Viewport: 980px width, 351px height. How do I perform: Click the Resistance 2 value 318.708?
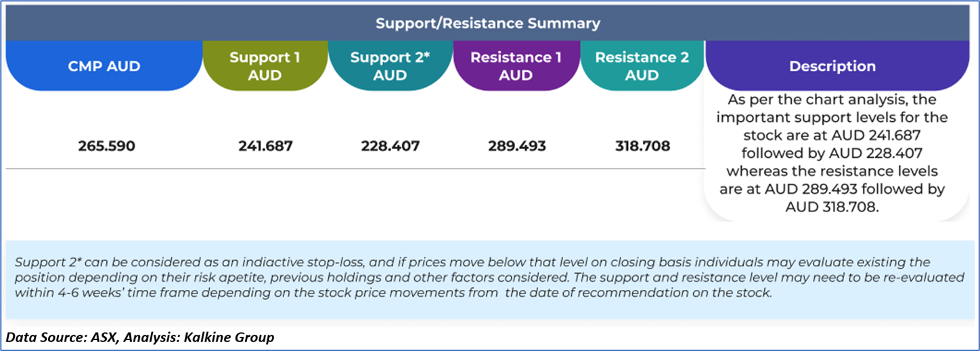click(x=642, y=146)
